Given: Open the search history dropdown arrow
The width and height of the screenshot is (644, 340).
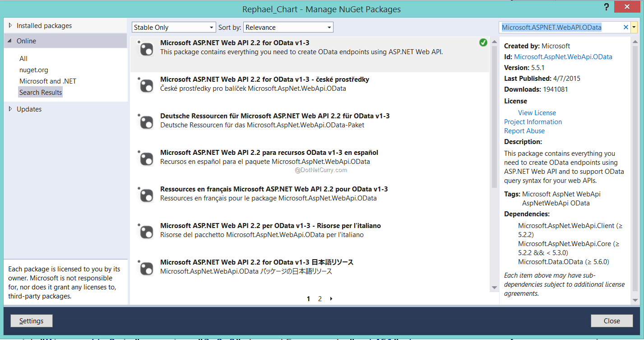Looking at the screenshot, I should coord(634,27).
